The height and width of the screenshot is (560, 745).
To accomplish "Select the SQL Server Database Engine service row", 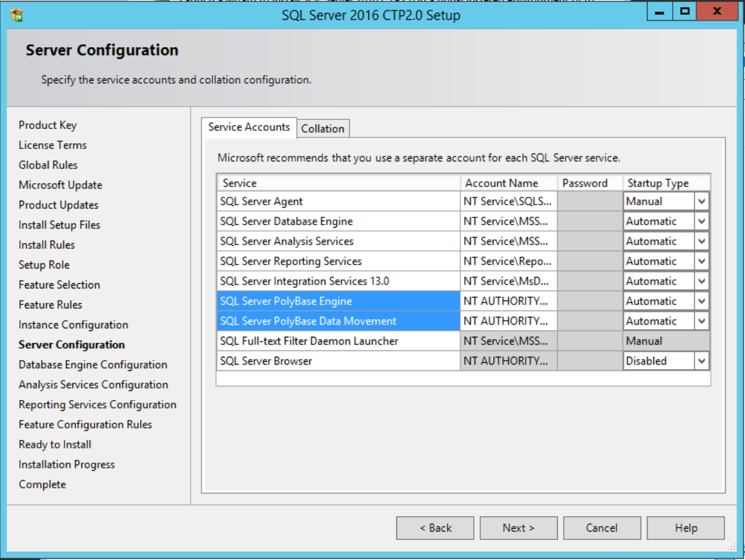I will tap(338, 221).
